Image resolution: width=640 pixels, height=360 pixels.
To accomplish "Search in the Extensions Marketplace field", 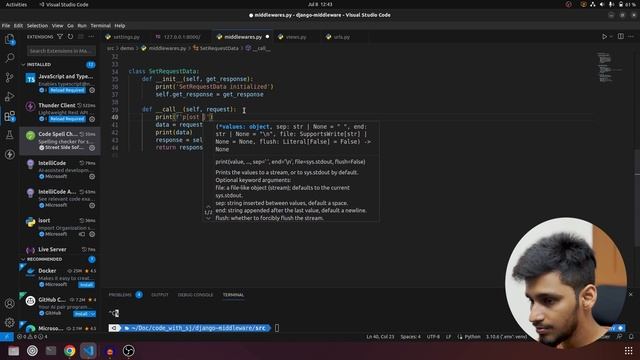I will tap(61, 51).
